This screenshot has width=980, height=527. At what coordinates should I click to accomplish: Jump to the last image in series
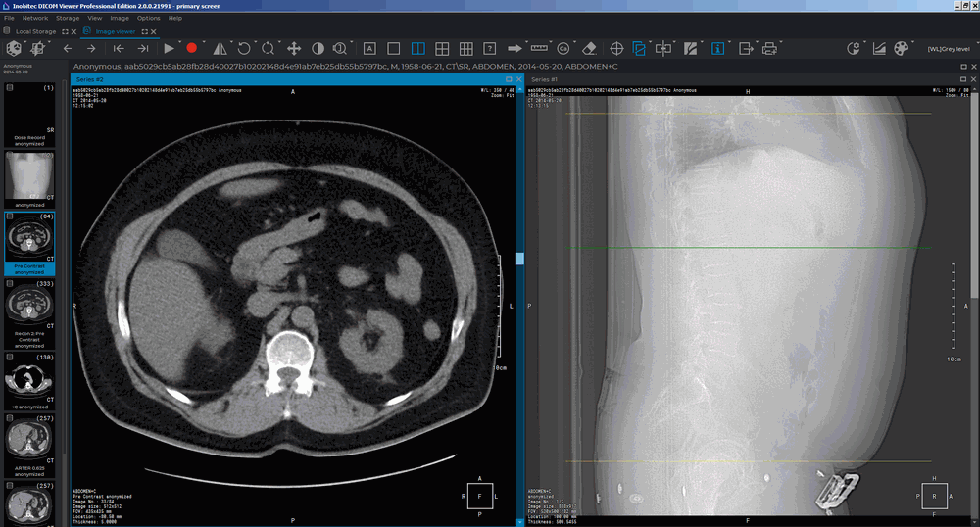(x=143, y=48)
